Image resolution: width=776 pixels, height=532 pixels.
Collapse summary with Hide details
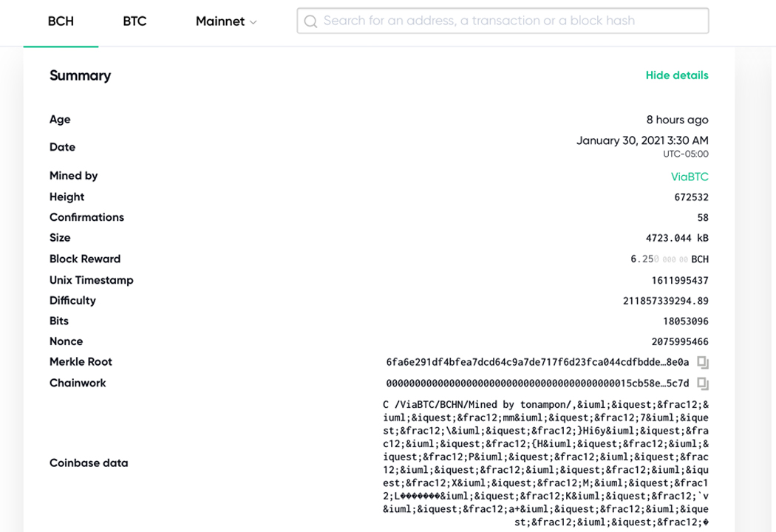(676, 75)
